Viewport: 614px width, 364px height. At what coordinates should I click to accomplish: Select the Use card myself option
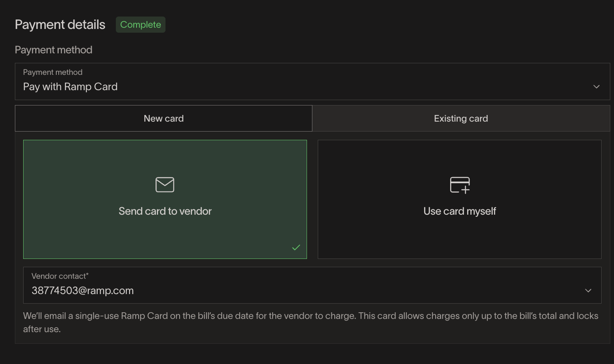[459, 199]
